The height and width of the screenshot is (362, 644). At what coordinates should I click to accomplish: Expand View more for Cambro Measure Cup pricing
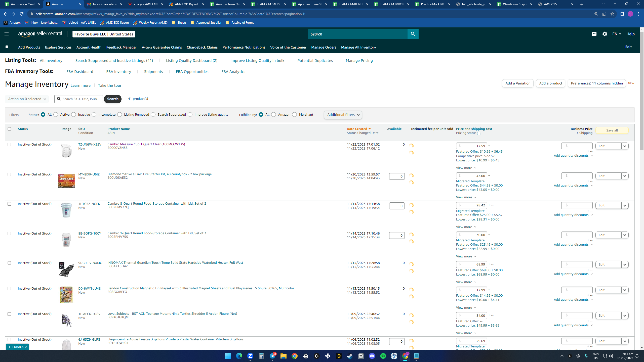(466, 168)
